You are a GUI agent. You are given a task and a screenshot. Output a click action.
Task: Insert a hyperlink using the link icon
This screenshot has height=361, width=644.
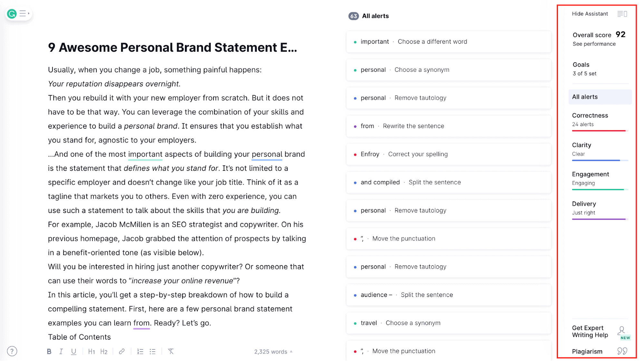point(122,351)
